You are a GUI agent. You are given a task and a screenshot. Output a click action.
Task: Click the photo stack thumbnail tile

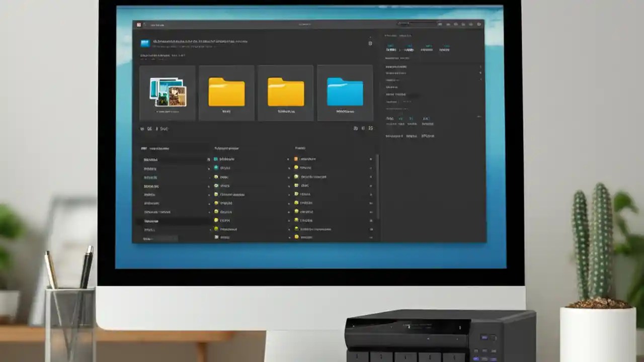[167, 93]
